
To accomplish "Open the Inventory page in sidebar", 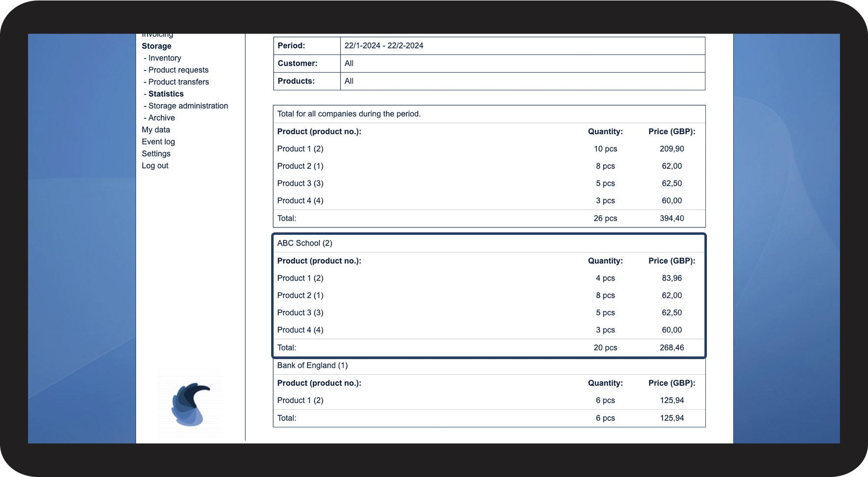I will tap(165, 58).
